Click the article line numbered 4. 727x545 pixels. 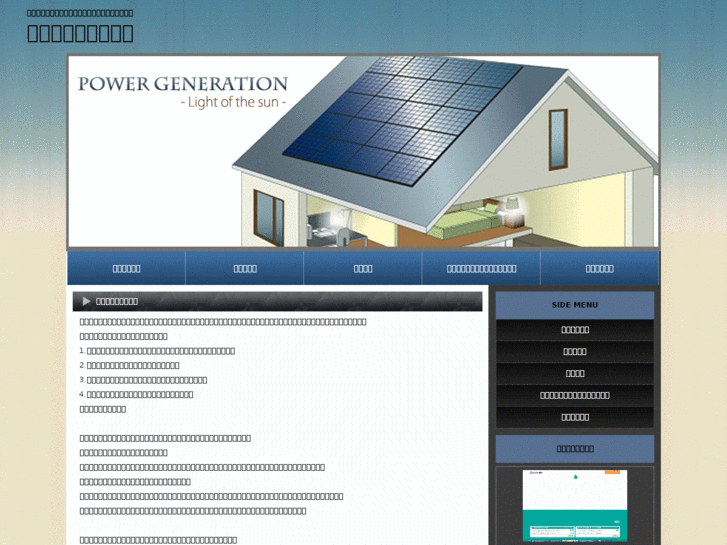pyautogui.click(x=136, y=395)
